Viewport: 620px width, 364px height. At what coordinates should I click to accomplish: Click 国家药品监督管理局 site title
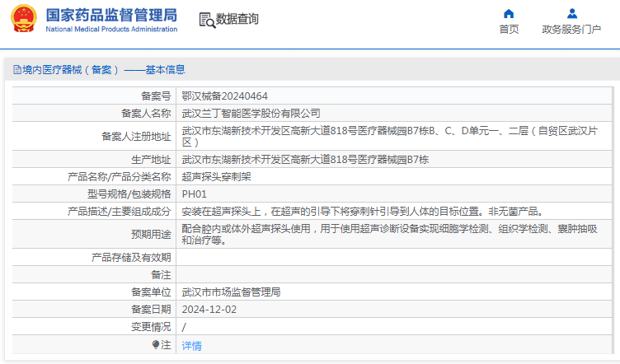coord(111,15)
